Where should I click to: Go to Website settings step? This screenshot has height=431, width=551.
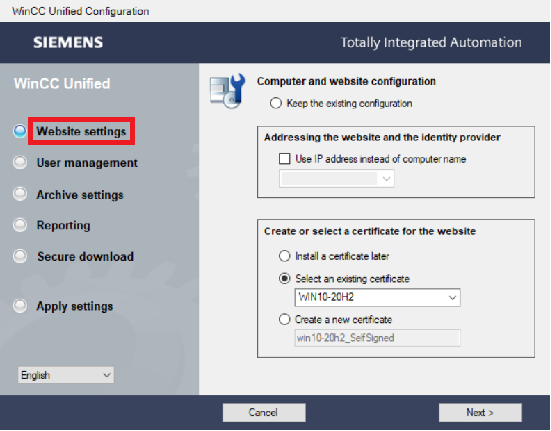82,131
